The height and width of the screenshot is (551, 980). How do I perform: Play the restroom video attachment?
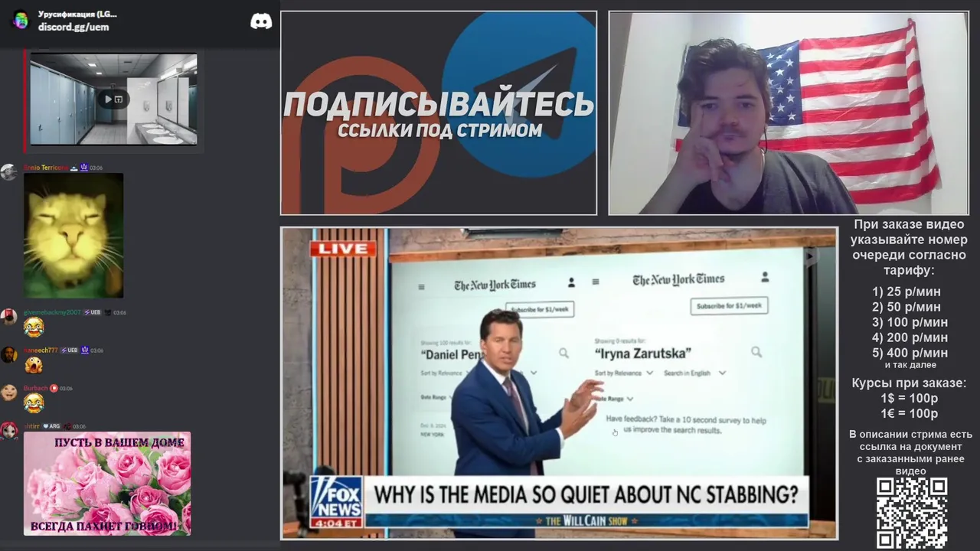coord(113,99)
